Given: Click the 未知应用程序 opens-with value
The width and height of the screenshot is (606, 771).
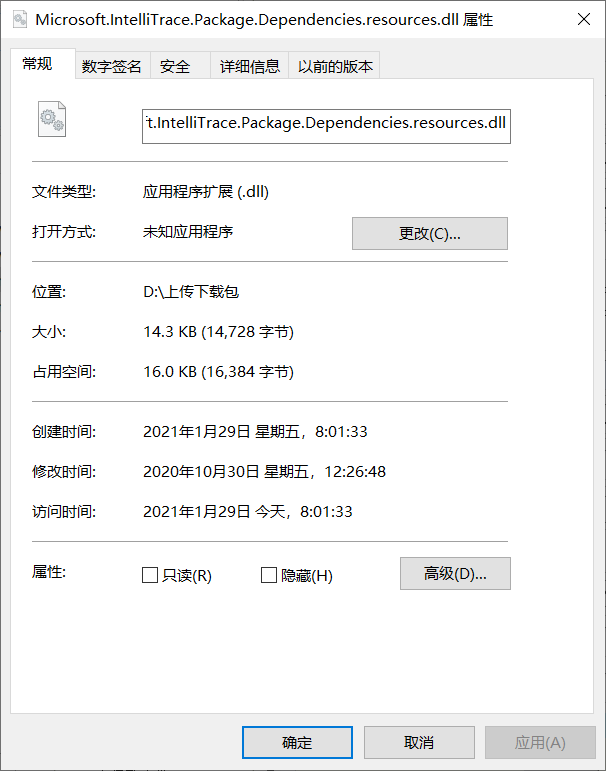Looking at the screenshot, I should (x=188, y=232).
